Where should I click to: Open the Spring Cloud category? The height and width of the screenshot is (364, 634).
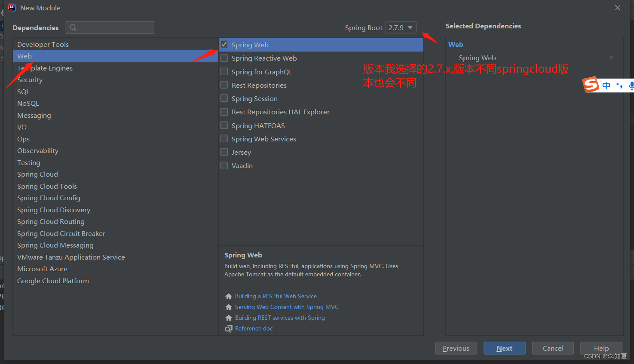(116, 174)
